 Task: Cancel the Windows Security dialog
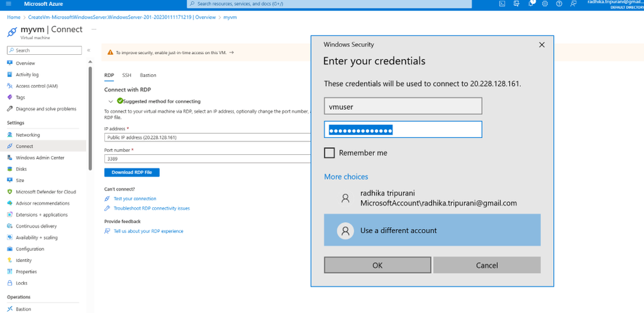(x=487, y=265)
